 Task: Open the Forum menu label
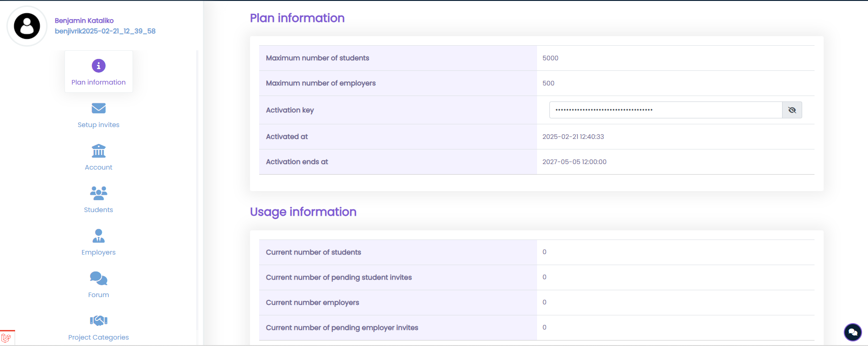tap(99, 295)
